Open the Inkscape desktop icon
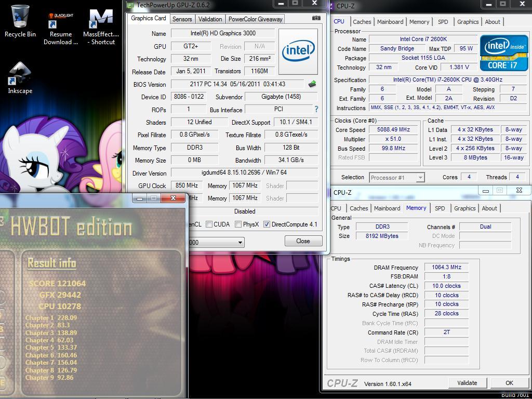Screen dimensions: 532x399 20,78
